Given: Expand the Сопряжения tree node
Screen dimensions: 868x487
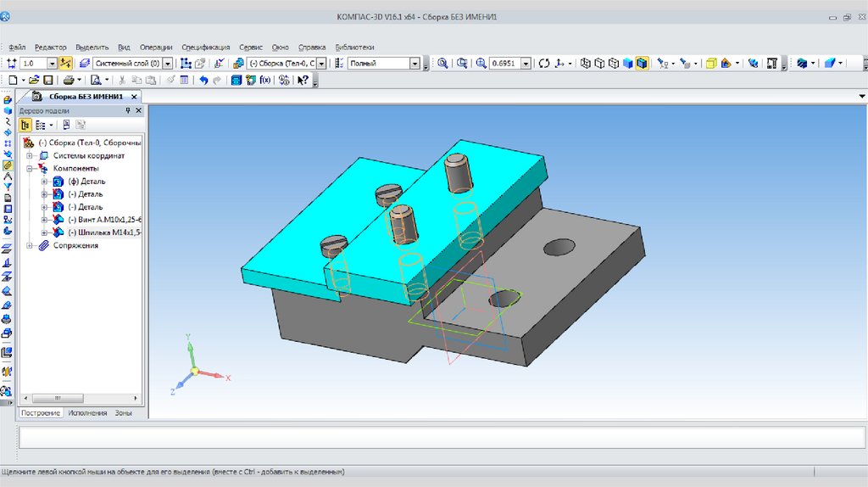Looking at the screenshot, I should tap(31, 245).
